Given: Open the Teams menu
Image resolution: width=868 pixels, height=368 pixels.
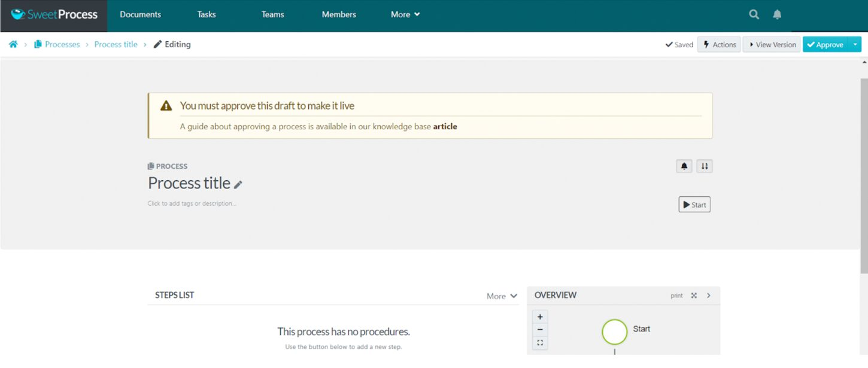Looking at the screenshot, I should point(272,14).
